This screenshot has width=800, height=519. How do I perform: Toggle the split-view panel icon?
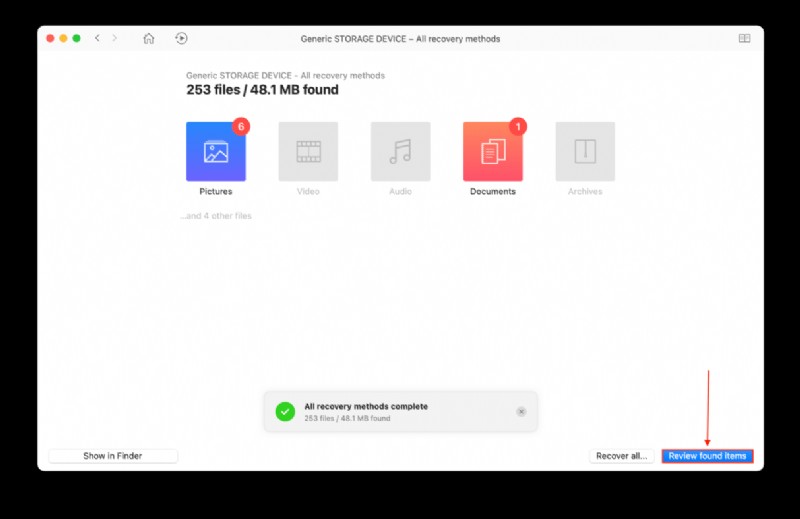point(744,38)
